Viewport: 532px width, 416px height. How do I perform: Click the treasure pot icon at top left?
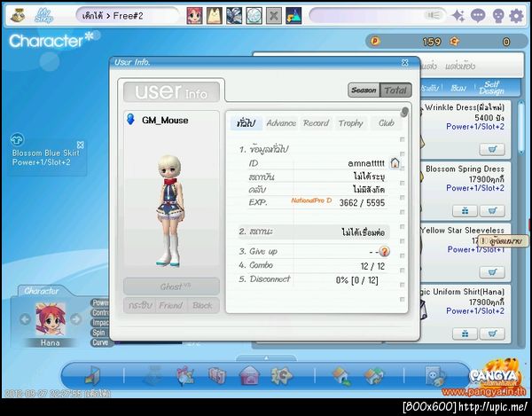18,15
